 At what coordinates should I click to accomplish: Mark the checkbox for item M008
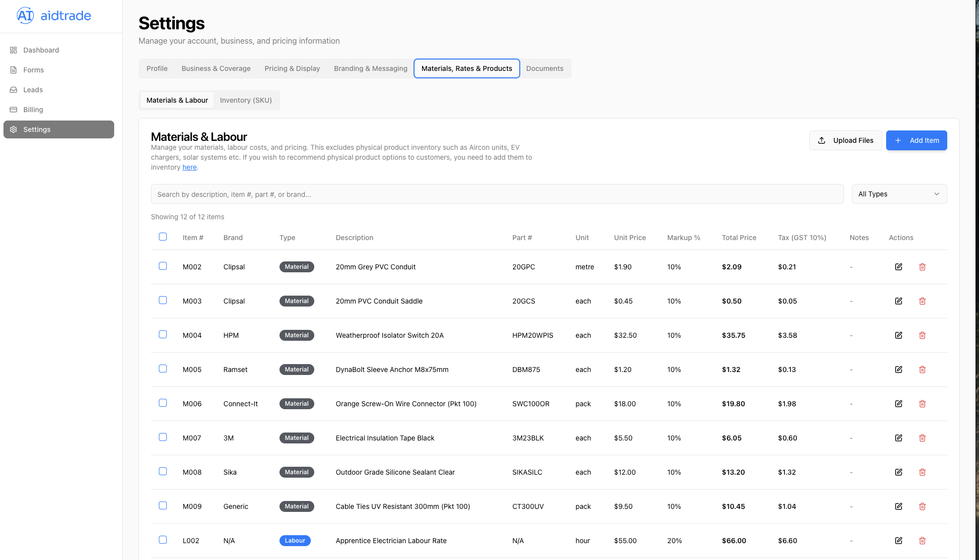pos(163,471)
